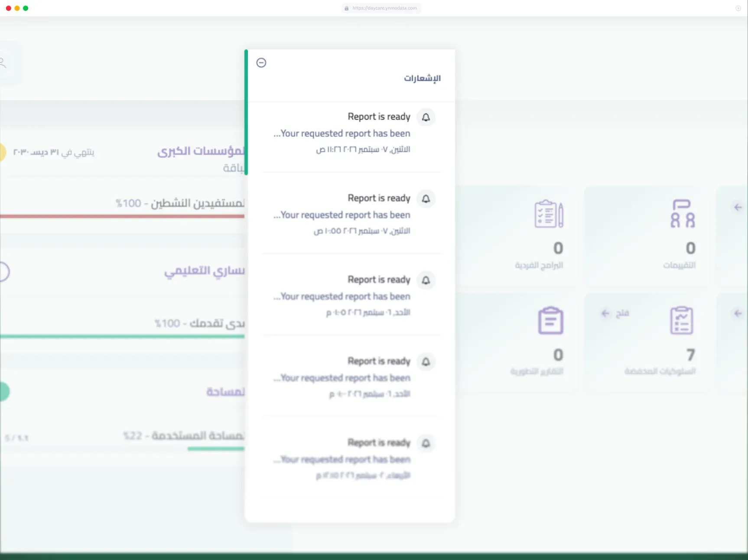Click the achieved behaviors clipboard chart icon
Image resolution: width=748 pixels, height=560 pixels.
pyautogui.click(x=682, y=320)
